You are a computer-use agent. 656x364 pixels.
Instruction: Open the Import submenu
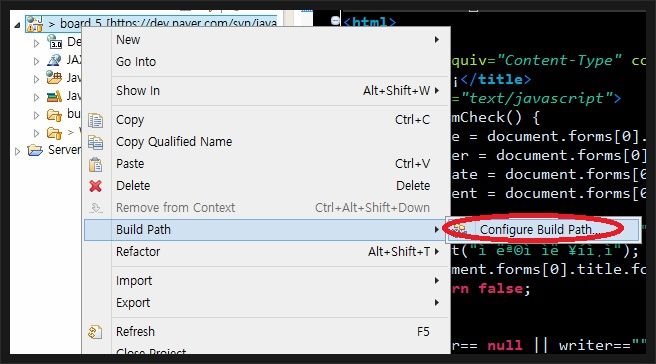click(266, 281)
